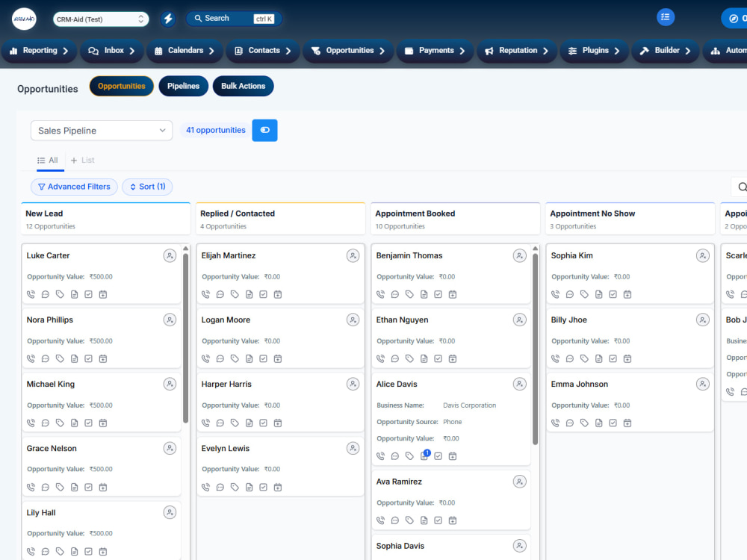
Task: Expand the Calendars menu
Action: pyautogui.click(x=185, y=51)
